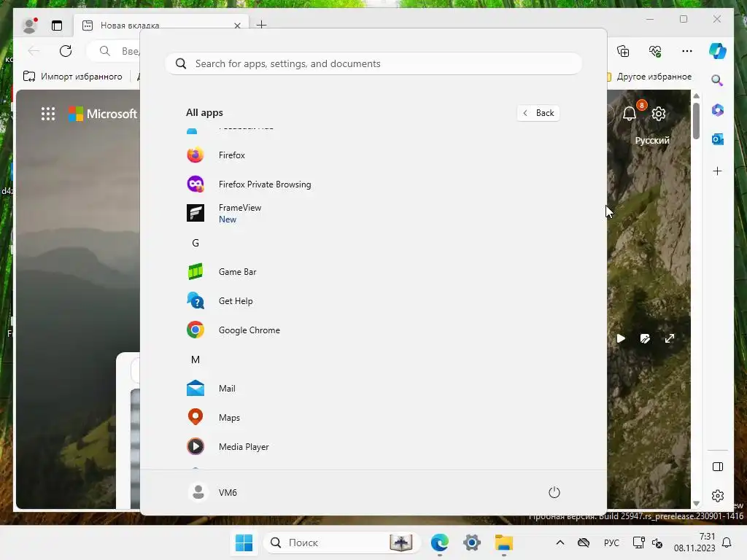Open new tab page settings gear
The height and width of the screenshot is (560, 747).
(x=659, y=114)
